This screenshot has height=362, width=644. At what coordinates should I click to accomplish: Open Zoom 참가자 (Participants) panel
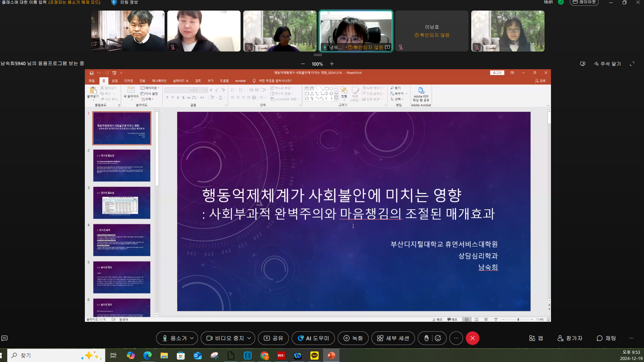point(570,338)
